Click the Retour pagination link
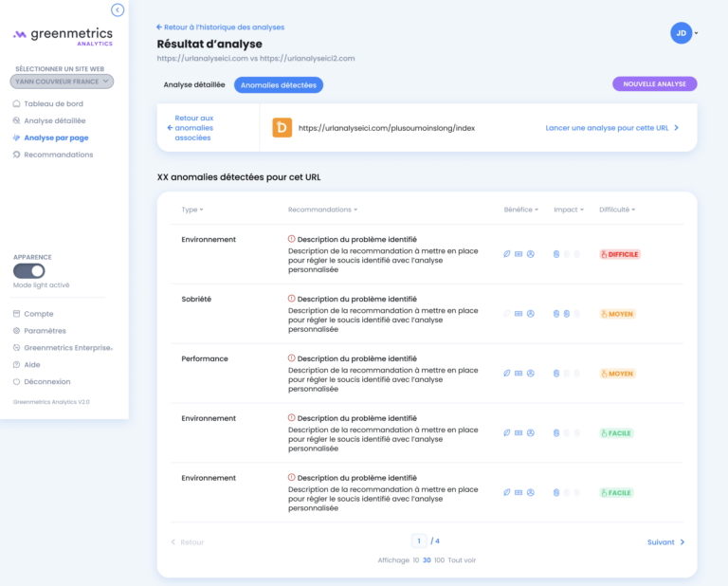The width and height of the screenshot is (728, 586). point(188,541)
